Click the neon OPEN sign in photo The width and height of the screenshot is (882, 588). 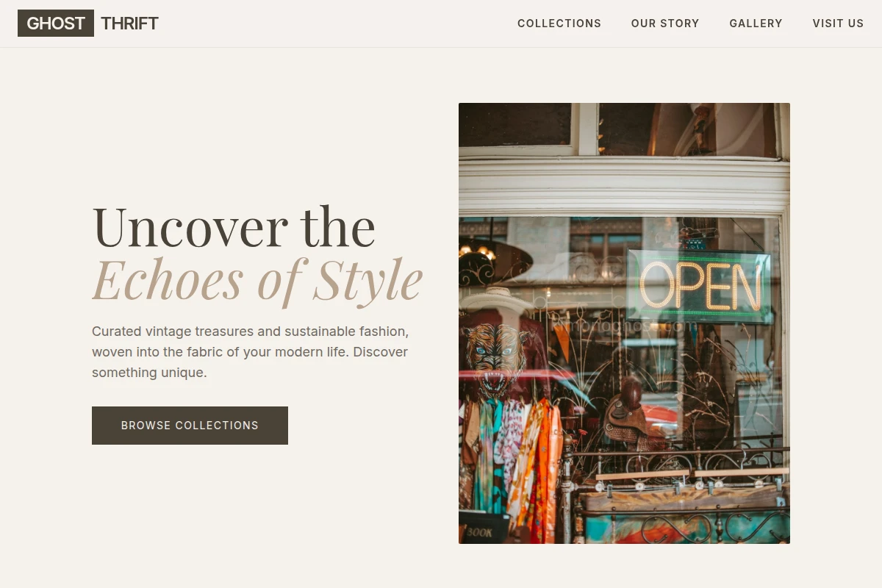pyautogui.click(x=699, y=286)
